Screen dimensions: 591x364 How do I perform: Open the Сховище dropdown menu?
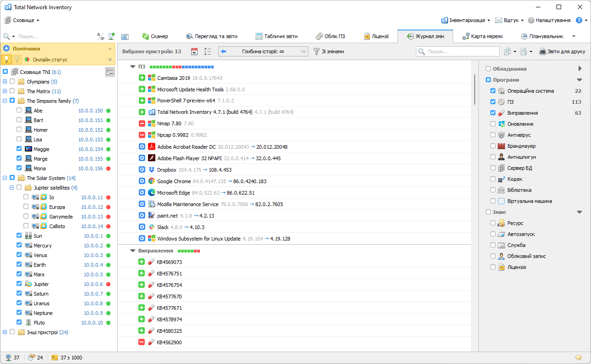tap(22, 20)
